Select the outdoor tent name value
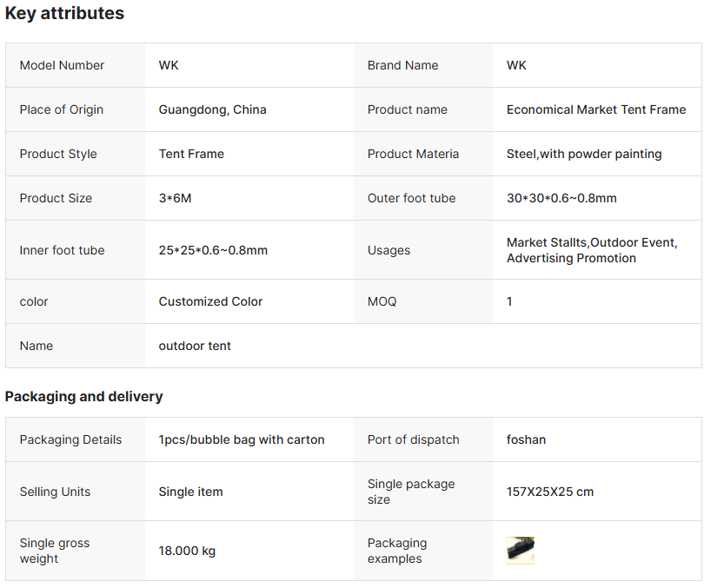Image resolution: width=704 pixels, height=588 pixels. click(x=195, y=346)
